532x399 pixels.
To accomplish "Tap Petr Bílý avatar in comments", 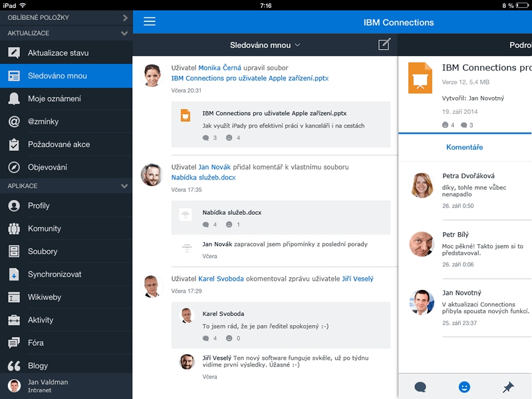I will click(422, 244).
